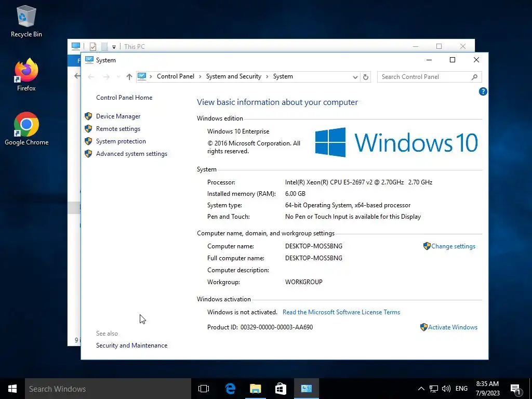The width and height of the screenshot is (532, 399).
Task: Click the This PC window properties icon
Action: pos(92,46)
